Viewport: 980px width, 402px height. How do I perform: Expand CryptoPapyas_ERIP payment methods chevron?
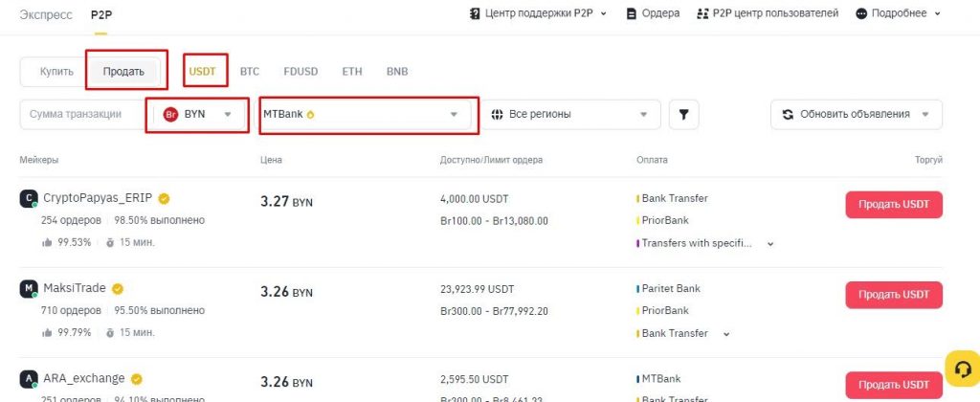tap(770, 244)
